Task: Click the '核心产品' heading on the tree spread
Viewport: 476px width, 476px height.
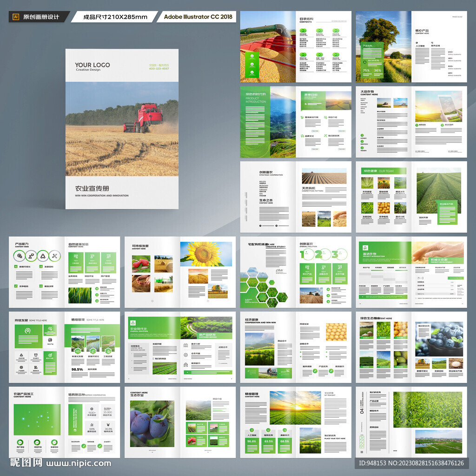Action: click(422, 31)
